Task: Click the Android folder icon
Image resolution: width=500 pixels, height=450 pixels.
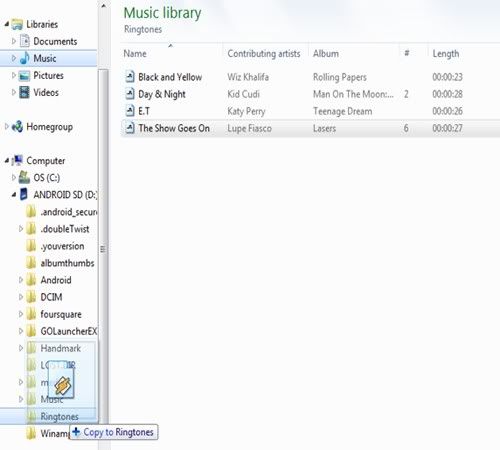Action: [x=31, y=280]
